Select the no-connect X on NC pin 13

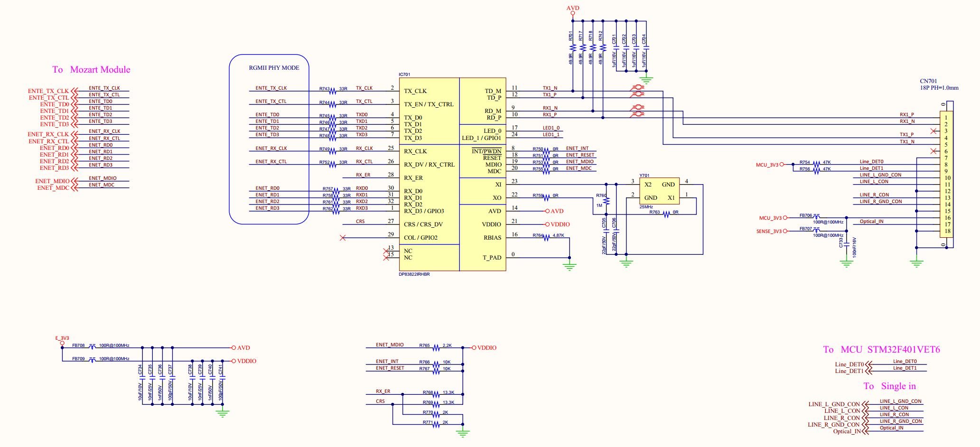385,251
